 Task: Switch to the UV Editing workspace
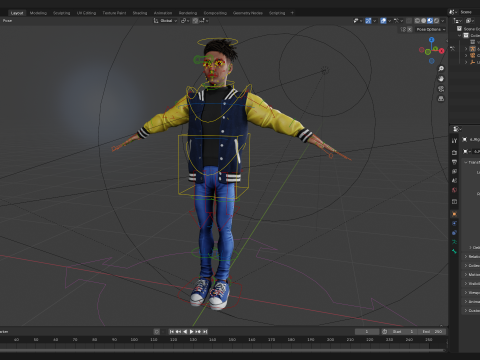click(86, 13)
